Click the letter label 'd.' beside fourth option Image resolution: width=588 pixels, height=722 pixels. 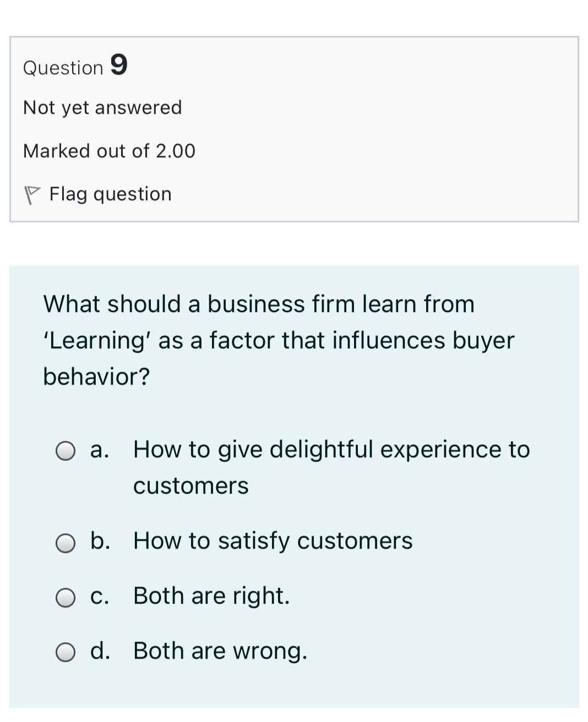point(100,652)
